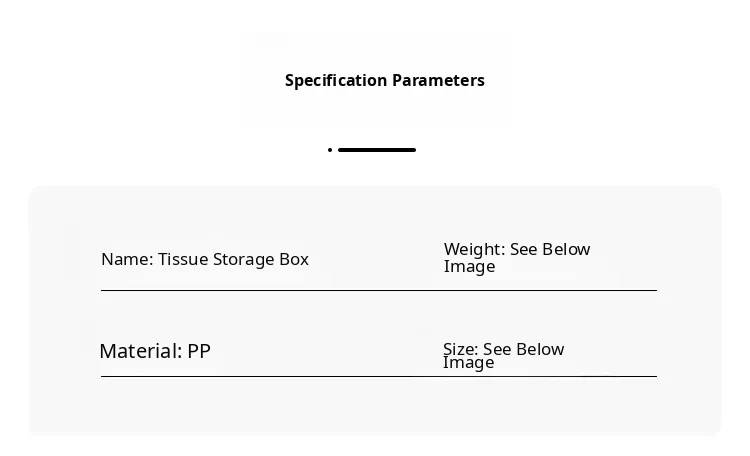Click the word 'Image' under Weight

pyautogui.click(x=469, y=267)
